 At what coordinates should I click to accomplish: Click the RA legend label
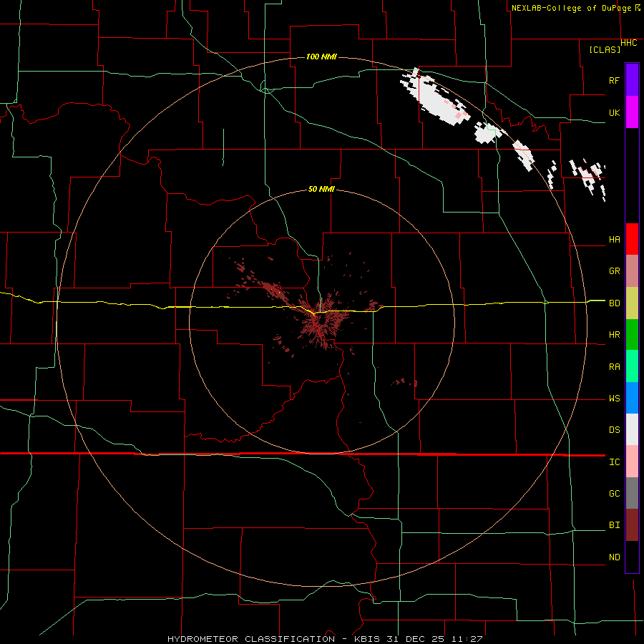(x=614, y=367)
